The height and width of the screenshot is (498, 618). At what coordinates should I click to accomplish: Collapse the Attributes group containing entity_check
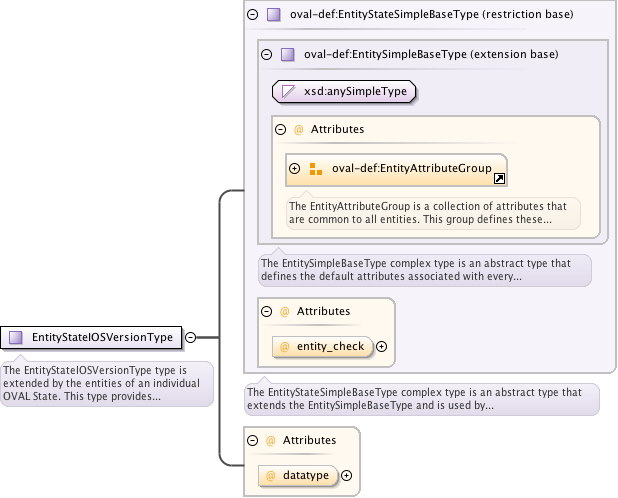pos(266,311)
